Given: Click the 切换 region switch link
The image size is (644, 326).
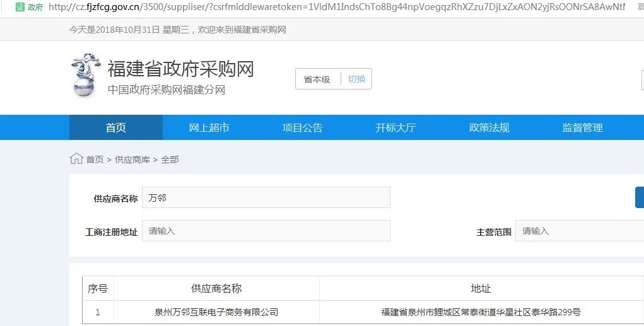Looking at the screenshot, I should (x=356, y=79).
